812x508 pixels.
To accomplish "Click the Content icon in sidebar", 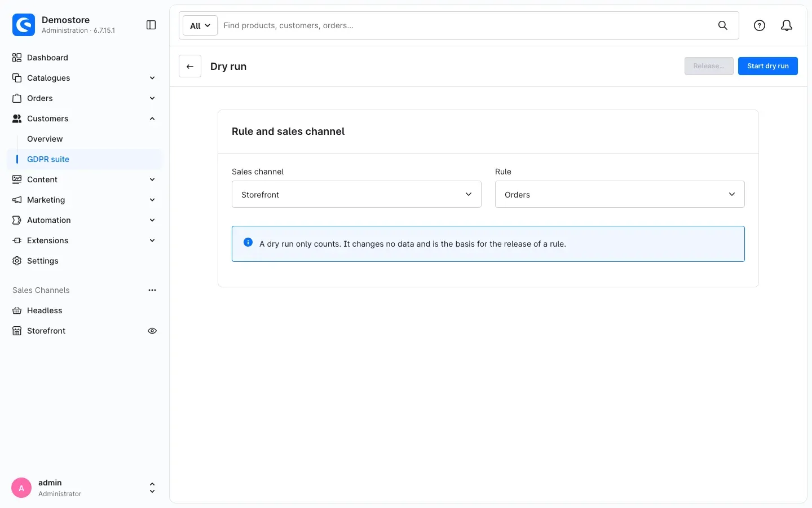I will click(x=17, y=179).
